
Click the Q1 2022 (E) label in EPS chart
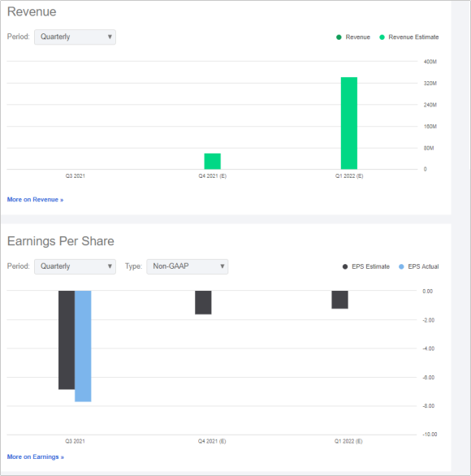(x=348, y=441)
